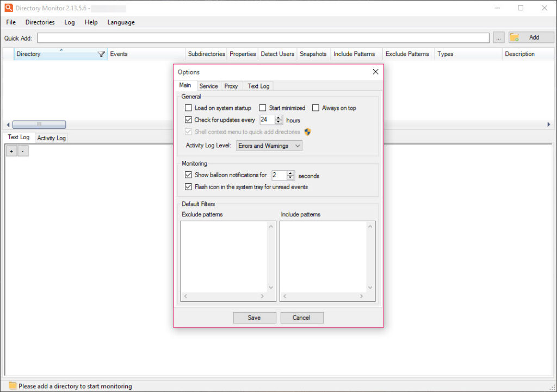The height and width of the screenshot is (392, 557).
Task: Switch to the Service tab in Options
Action: coord(208,86)
